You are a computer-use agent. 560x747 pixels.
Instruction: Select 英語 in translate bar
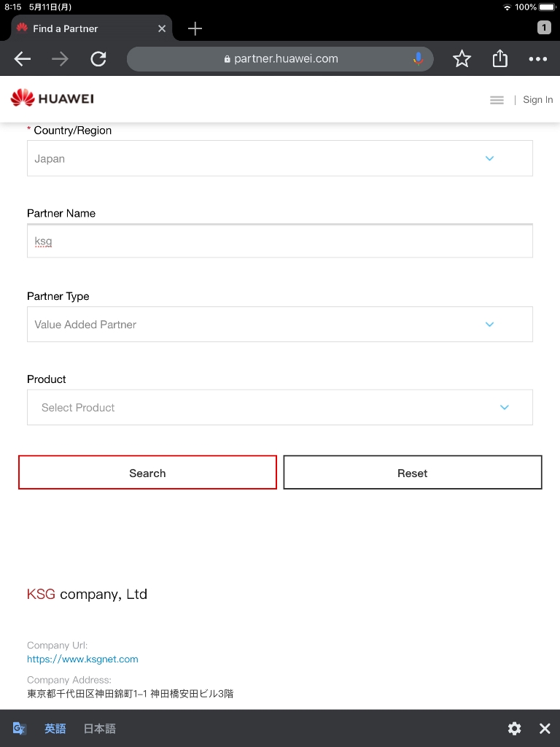pos(55,728)
